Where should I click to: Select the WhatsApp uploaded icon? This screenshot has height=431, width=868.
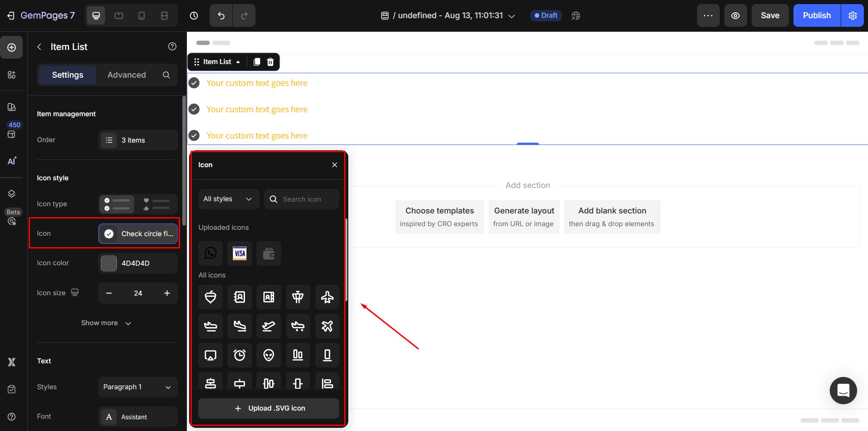(210, 253)
